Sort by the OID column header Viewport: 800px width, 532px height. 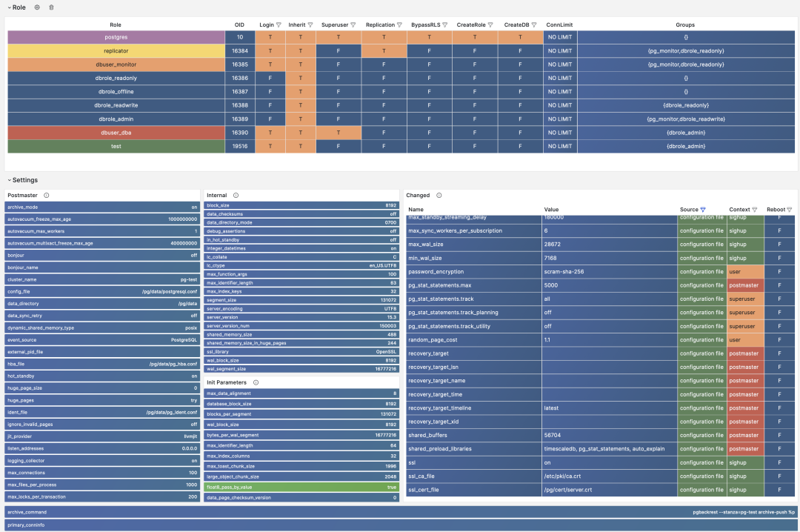[239, 24]
